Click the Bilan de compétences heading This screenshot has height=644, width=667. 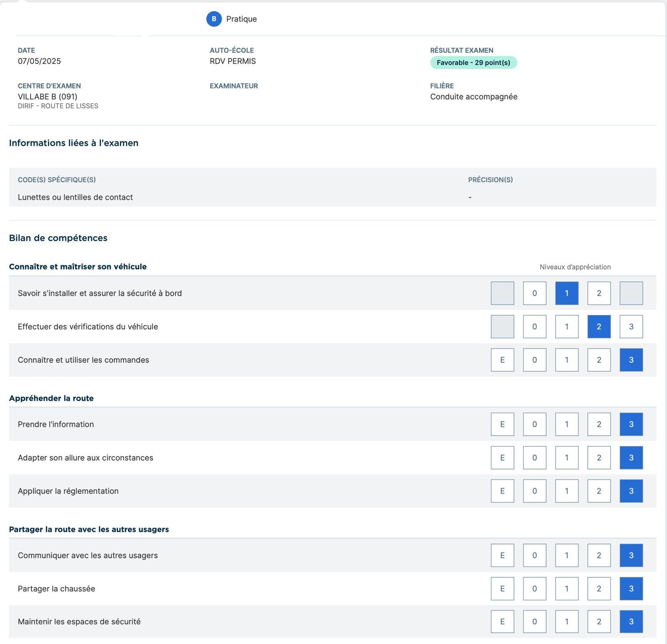(x=58, y=238)
